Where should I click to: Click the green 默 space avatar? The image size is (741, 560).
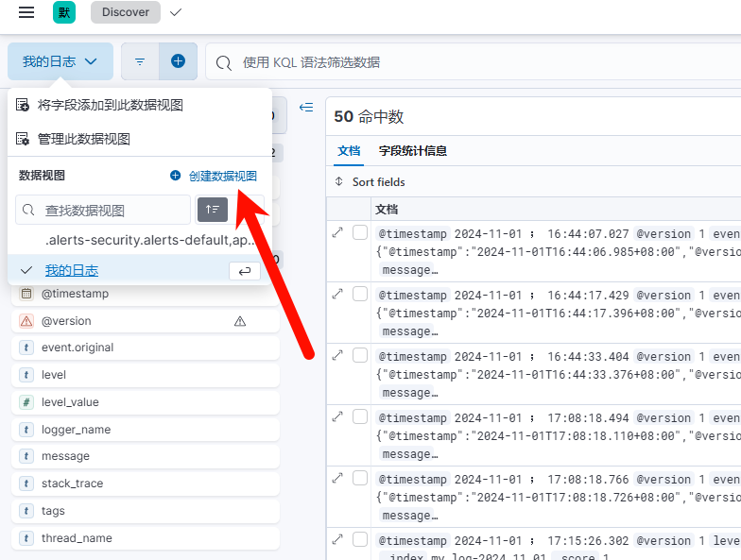64,12
